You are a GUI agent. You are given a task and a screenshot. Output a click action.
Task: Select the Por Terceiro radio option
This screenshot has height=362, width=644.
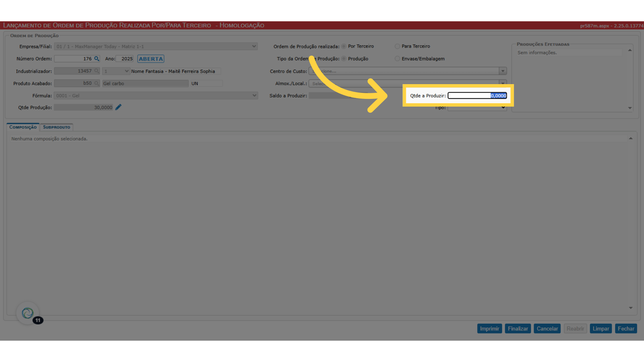click(x=344, y=46)
